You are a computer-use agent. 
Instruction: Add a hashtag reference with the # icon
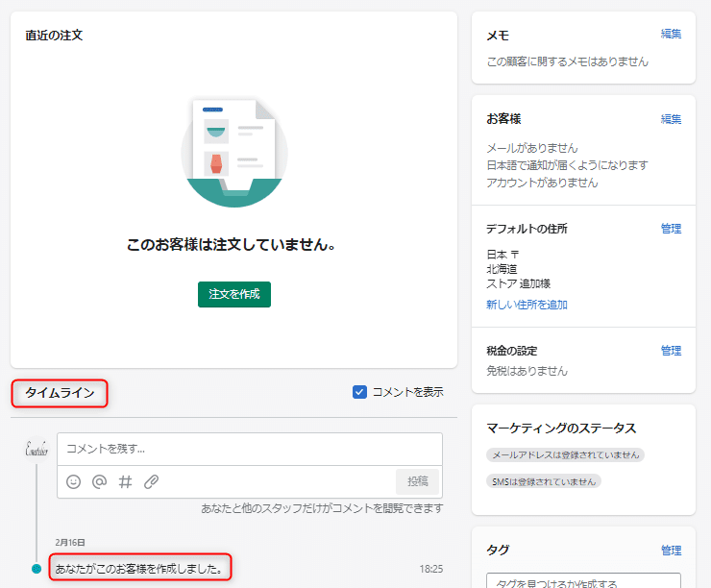coord(125,481)
